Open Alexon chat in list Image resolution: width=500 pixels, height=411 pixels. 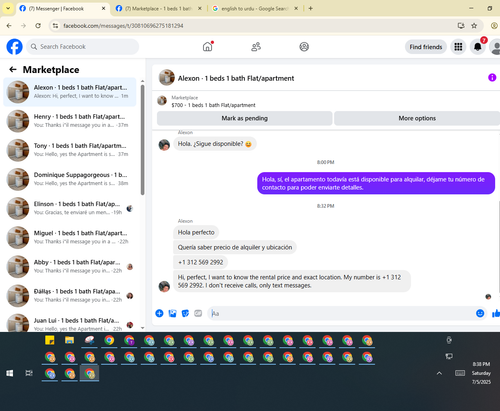pos(70,92)
